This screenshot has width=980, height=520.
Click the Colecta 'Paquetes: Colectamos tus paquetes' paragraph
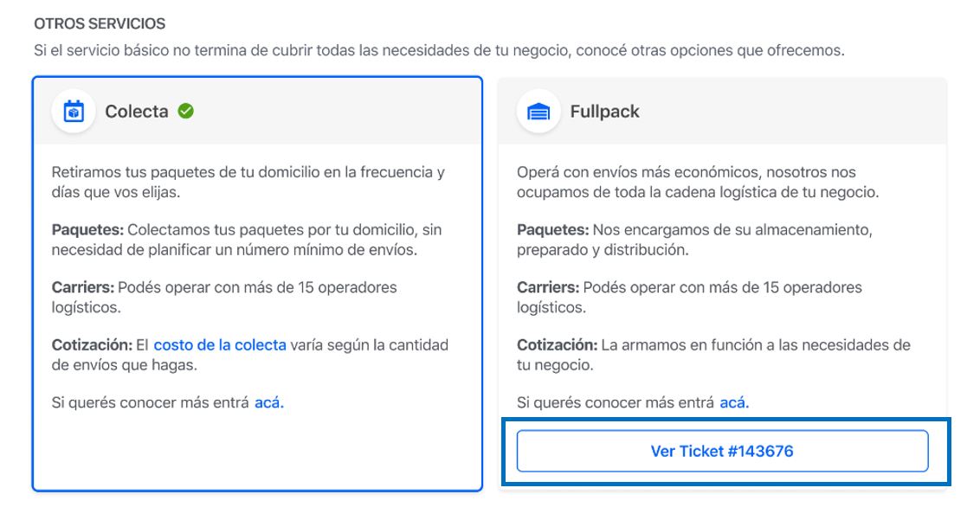(247, 240)
